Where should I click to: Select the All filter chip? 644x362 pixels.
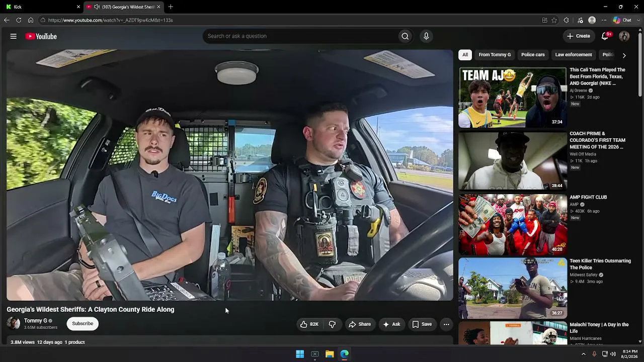pyautogui.click(x=465, y=55)
